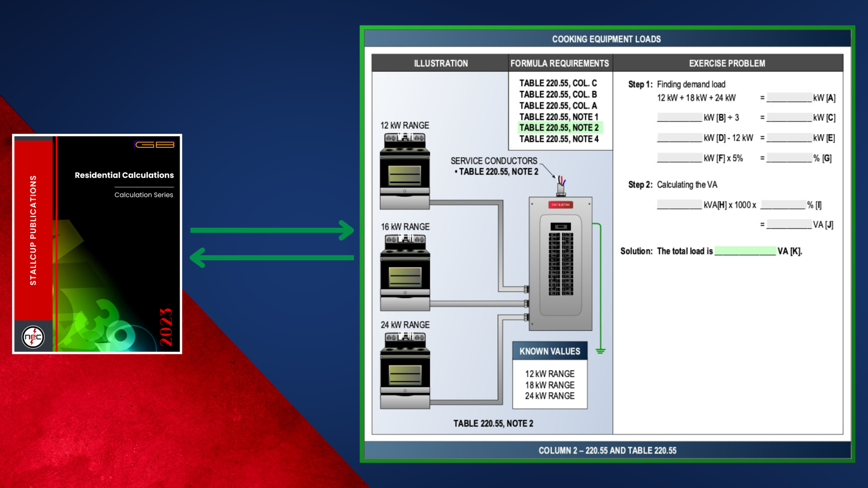Click the right-pointing green arrow
868x488 pixels.
[x=272, y=230]
